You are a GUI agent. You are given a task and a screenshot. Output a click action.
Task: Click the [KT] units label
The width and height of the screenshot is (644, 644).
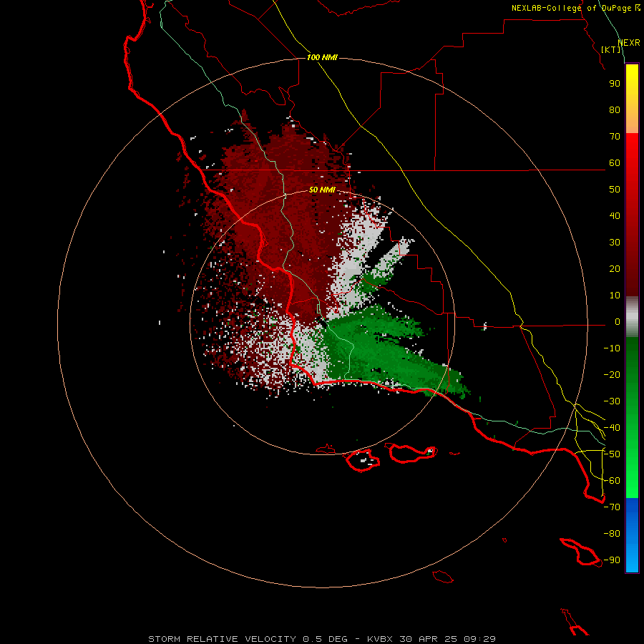pos(611,49)
